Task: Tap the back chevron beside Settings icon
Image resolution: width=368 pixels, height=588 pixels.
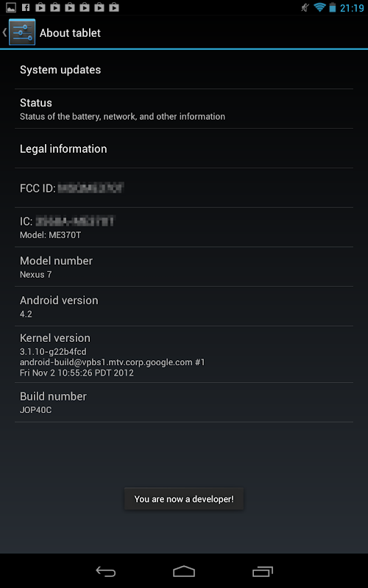Action: 4,32
